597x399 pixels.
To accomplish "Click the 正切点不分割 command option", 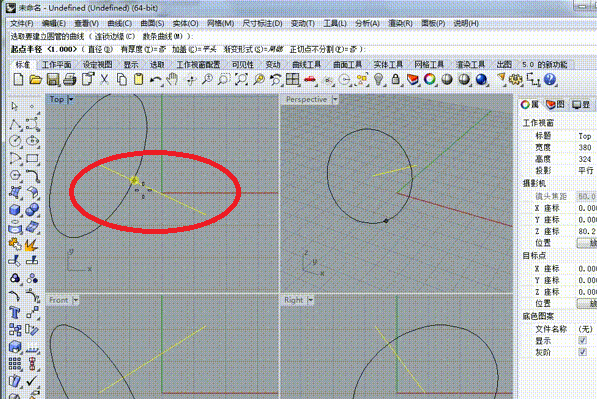I will point(323,49).
